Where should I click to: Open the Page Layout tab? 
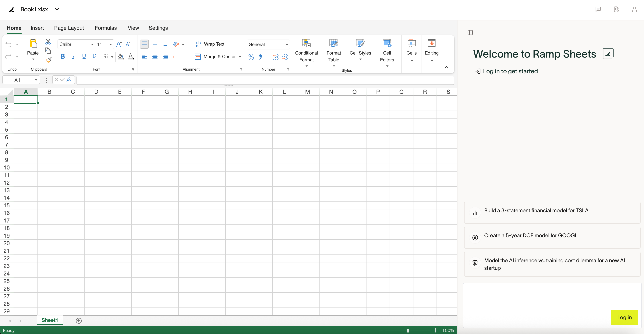tap(69, 28)
